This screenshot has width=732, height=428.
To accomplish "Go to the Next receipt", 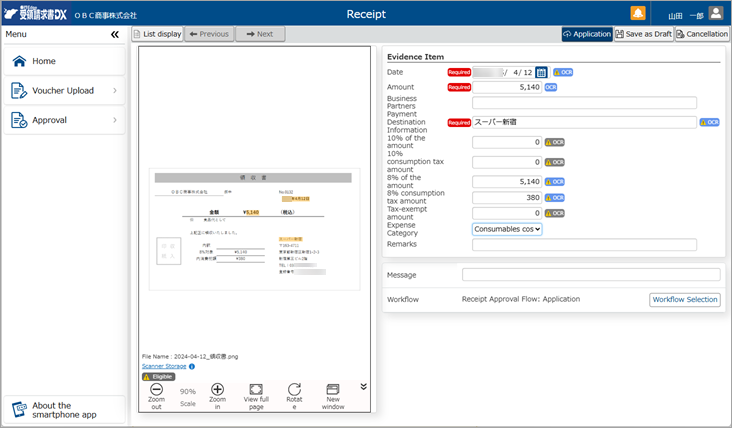I will (x=260, y=34).
